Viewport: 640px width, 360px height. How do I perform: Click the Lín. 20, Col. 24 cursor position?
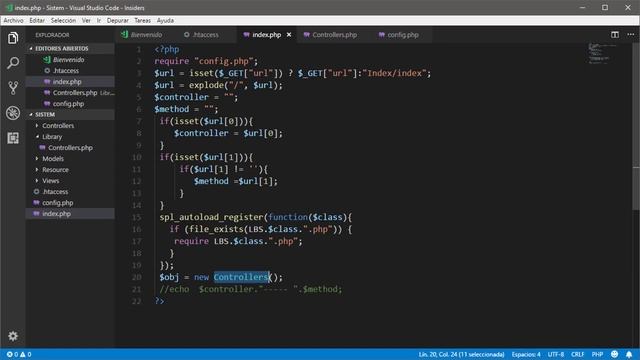[x=461, y=354]
